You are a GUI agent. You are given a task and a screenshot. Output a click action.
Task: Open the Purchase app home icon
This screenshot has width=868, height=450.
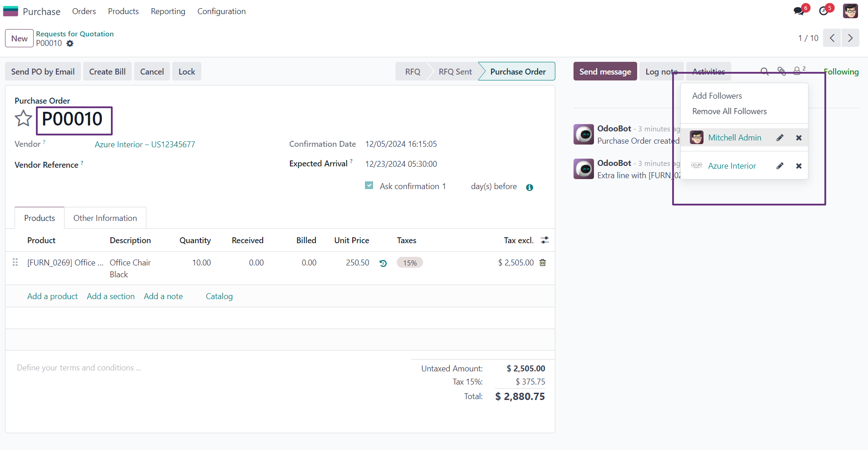pyautogui.click(x=10, y=11)
